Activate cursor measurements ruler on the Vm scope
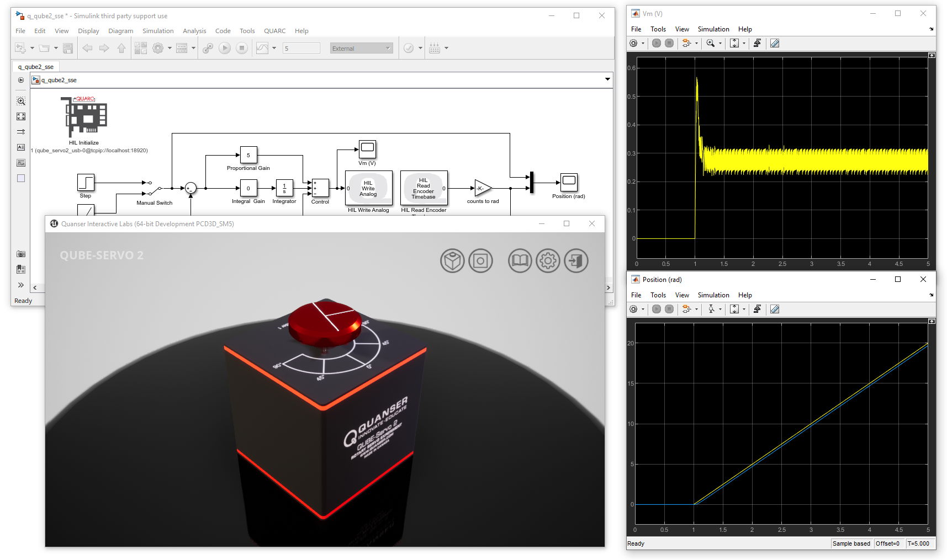The height and width of the screenshot is (560, 947). tap(775, 43)
